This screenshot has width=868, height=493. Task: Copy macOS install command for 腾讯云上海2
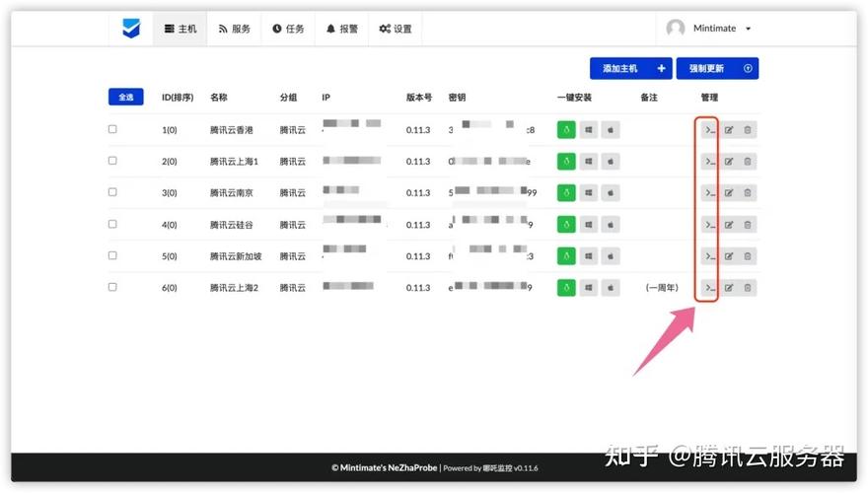[611, 288]
